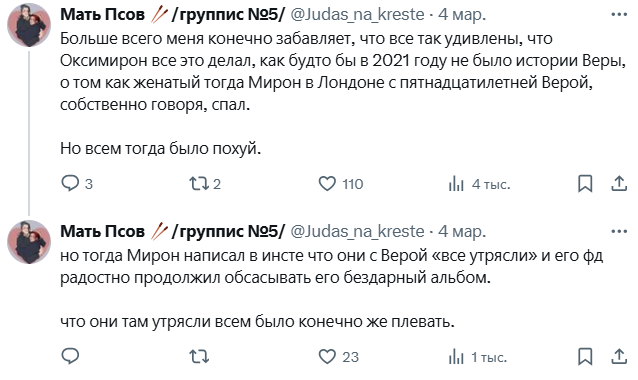Share the first tweet via share icon

pos(619,183)
